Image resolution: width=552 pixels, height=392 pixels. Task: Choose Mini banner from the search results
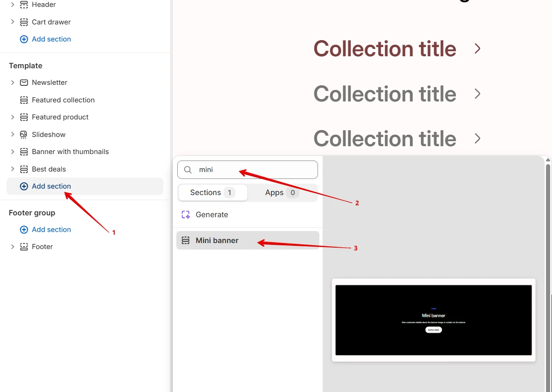click(248, 240)
